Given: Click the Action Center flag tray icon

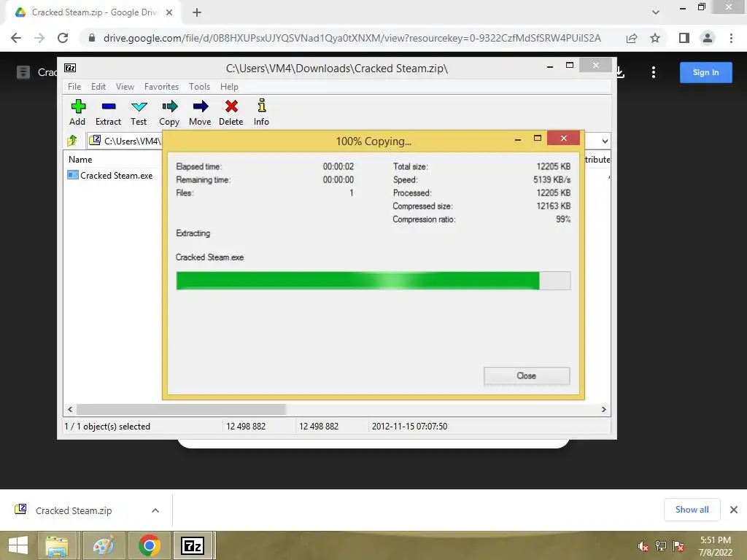Looking at the screenshot, I should (x=678, y=546).
